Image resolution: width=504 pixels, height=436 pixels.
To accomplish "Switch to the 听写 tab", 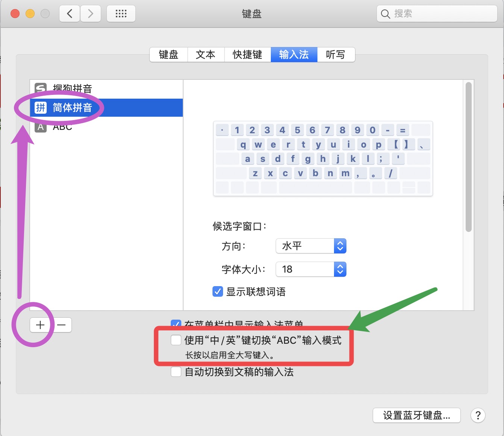I will point(336,55).
